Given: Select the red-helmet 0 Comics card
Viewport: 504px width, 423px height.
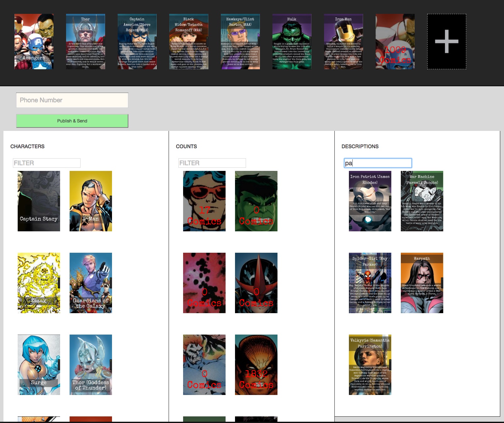Looking at the screenshot, I should coord(256,283).
